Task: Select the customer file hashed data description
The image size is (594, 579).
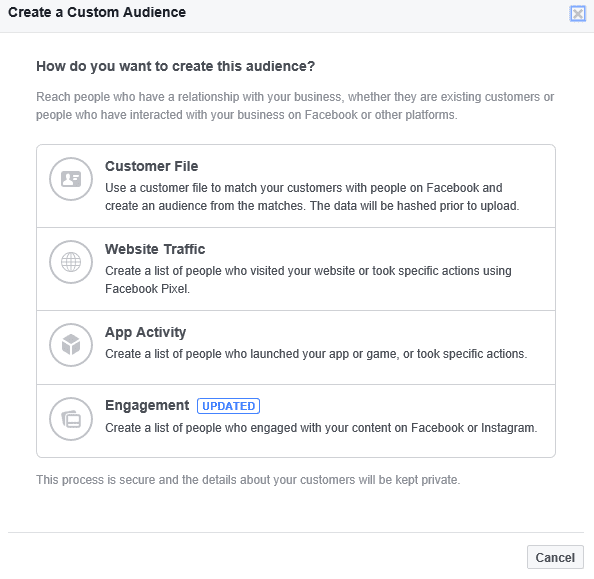Action: click(312, 197)
